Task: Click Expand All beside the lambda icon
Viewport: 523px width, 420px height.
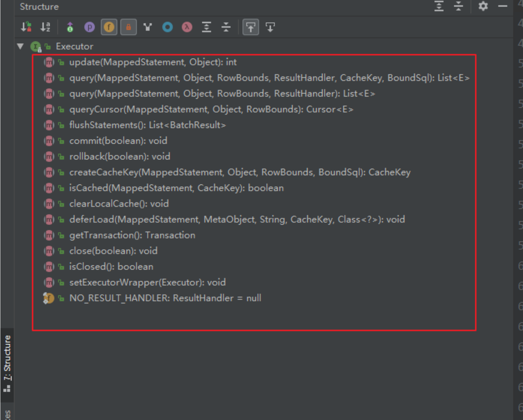Action: pos(207,27)
